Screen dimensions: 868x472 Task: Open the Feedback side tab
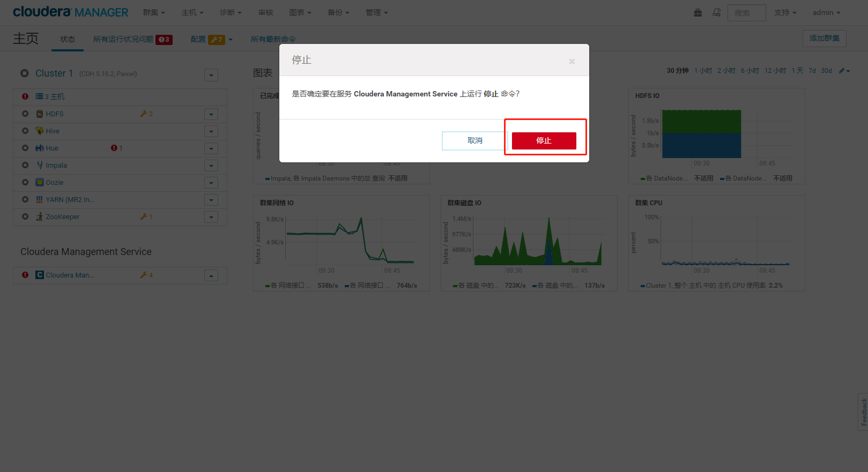click(863, 411)
